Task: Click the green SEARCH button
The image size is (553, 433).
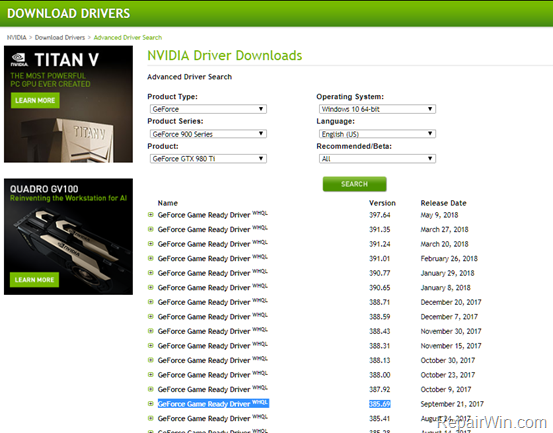Action: pos(354,184)
